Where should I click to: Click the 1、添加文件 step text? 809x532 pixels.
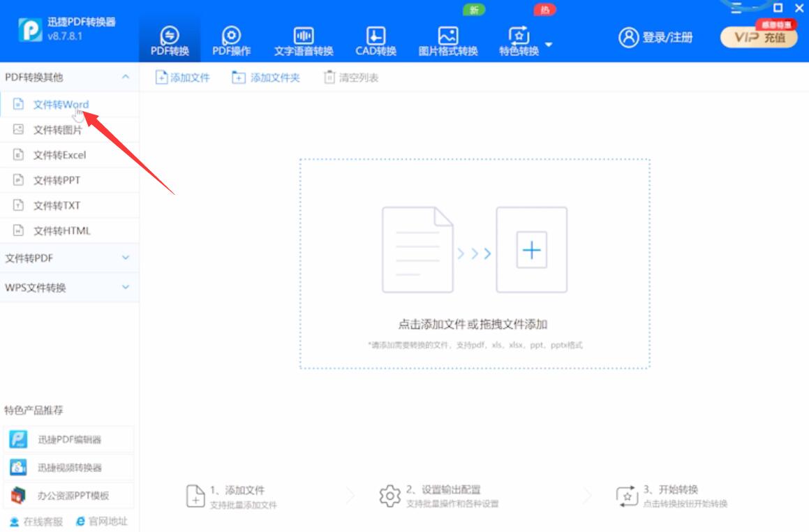(237, 489)
